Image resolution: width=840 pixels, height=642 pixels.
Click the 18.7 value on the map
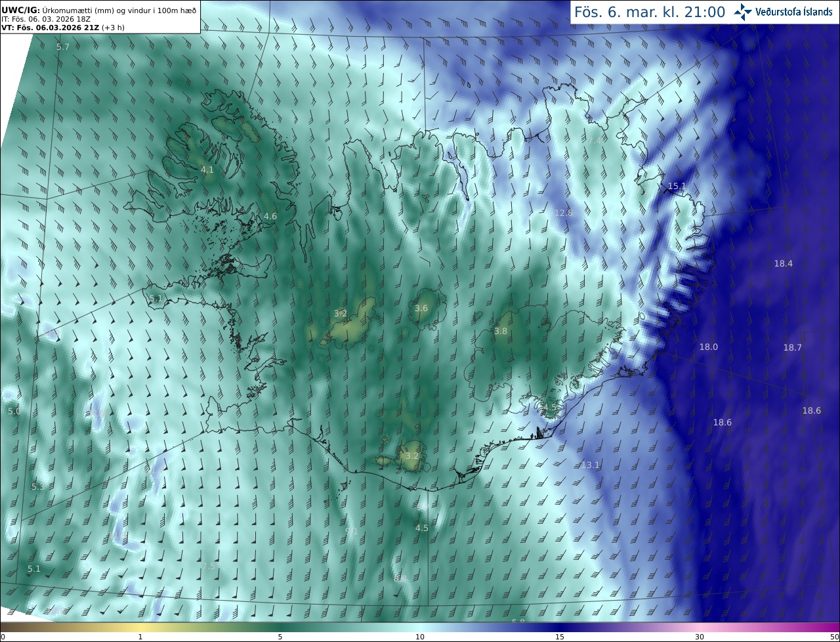point(792,348)
